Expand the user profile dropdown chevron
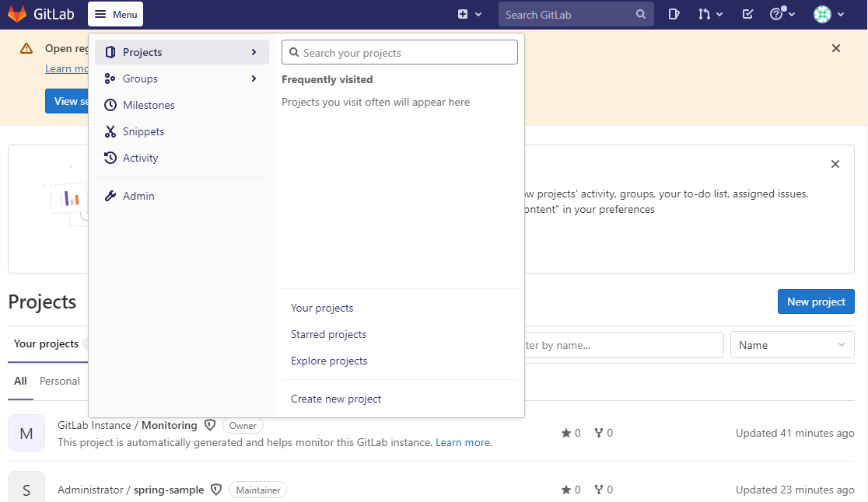Viewport: 868px width, 502px height. click(x=841, y=15)
